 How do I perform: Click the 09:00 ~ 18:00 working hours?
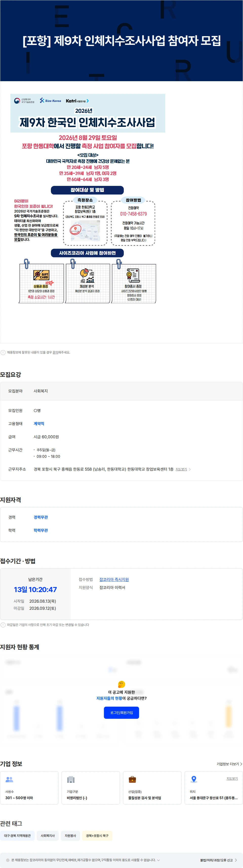click(48, 457)
